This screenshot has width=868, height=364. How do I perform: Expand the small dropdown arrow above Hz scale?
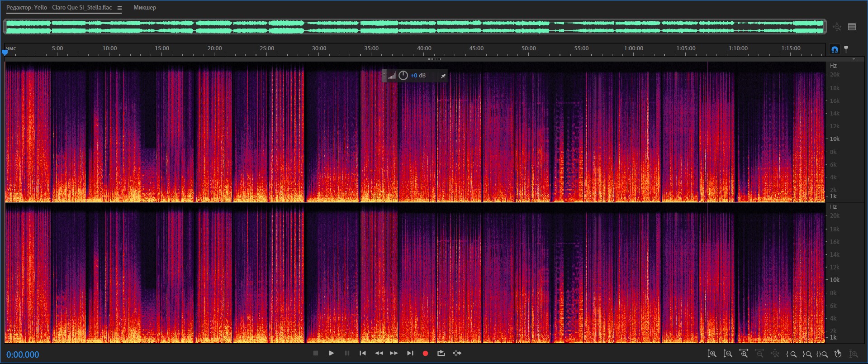point(854,59)
